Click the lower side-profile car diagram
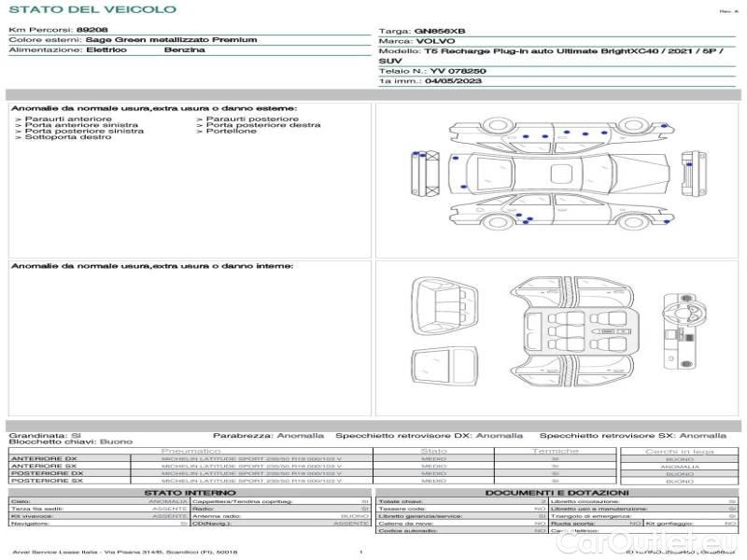The width and height of the screenshot is (747, 560). pyautogui.click(x=562, y=212)
